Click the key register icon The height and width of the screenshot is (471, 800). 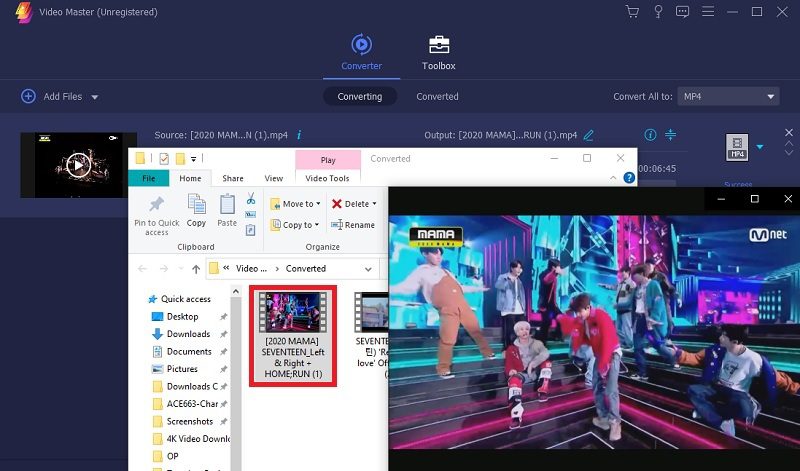point(658,11)
